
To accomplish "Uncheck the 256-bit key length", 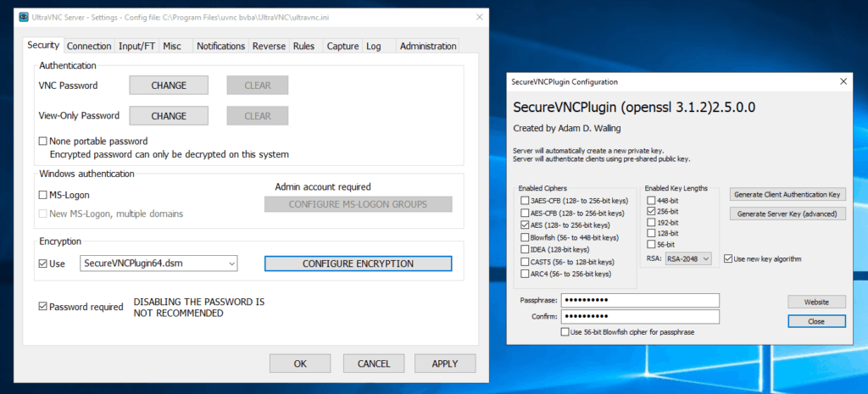I will (651, 211).
